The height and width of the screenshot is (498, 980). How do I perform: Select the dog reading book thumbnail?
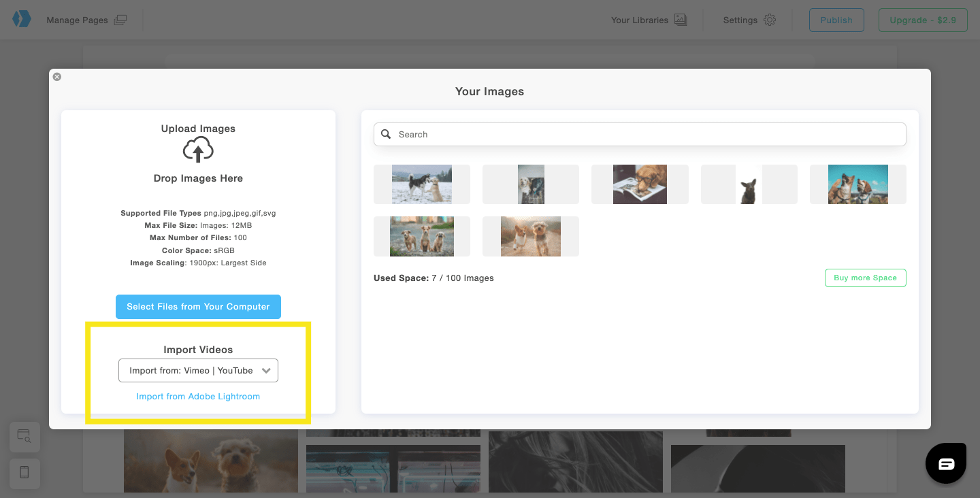[x=640, y=184]
